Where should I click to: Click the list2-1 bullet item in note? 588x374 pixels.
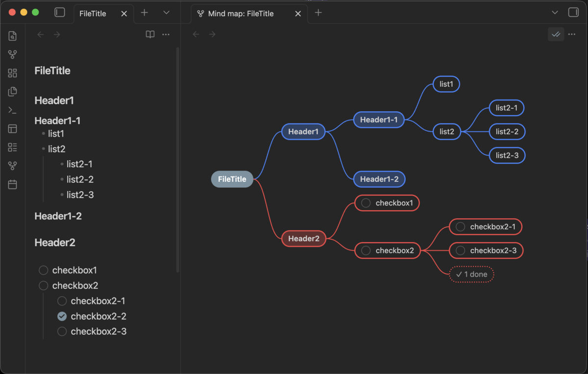[80, 164]
